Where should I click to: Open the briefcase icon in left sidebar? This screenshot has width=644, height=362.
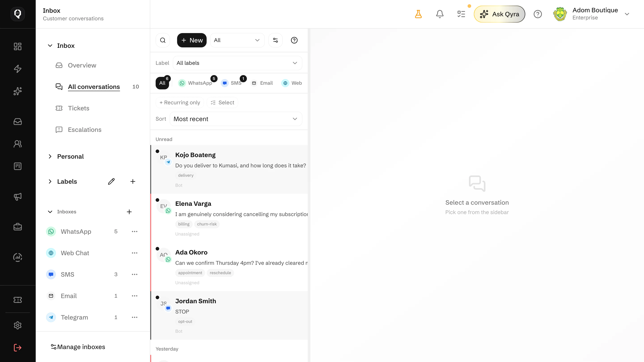pos(17,227)
